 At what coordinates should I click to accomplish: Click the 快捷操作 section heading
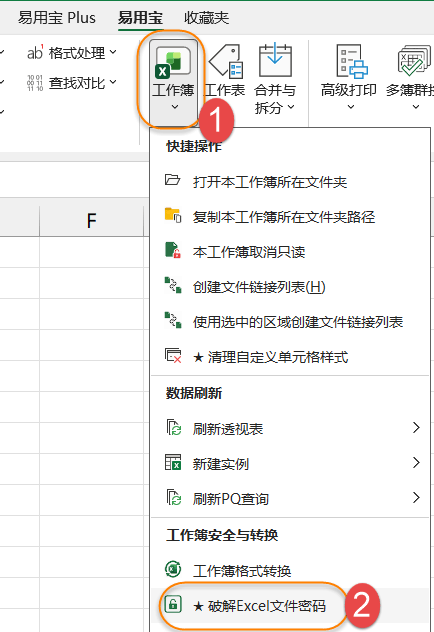point(194,146)
